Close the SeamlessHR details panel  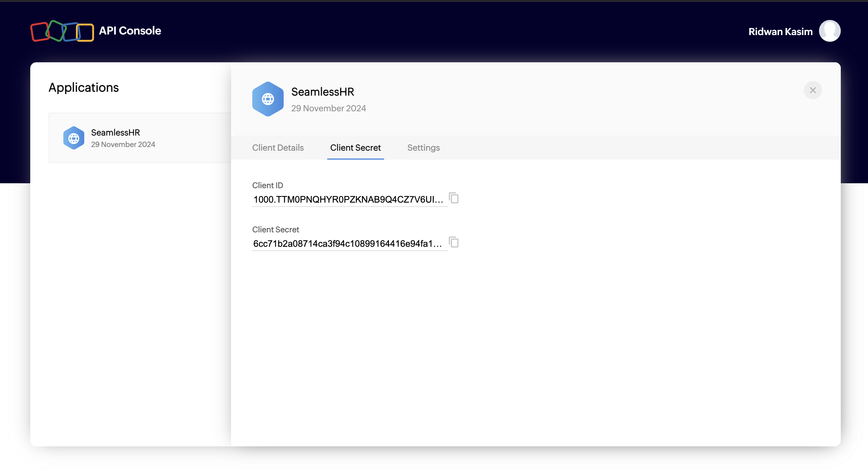[812, 90]
